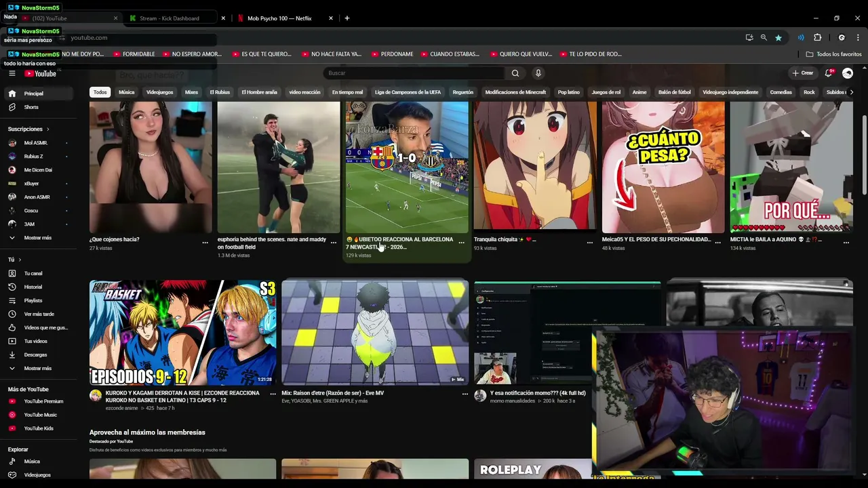Open Ver más tarde list
This screenshot has height=488, width=868.
tap(39, 314)
